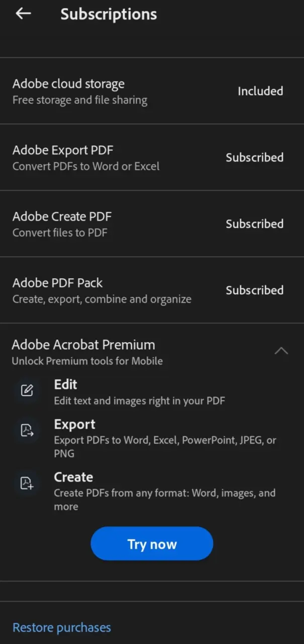Viewport: 304px width, 644px height.
Task: Tap Subscribed status next to Create PDF
Action: tap(254, 224)
